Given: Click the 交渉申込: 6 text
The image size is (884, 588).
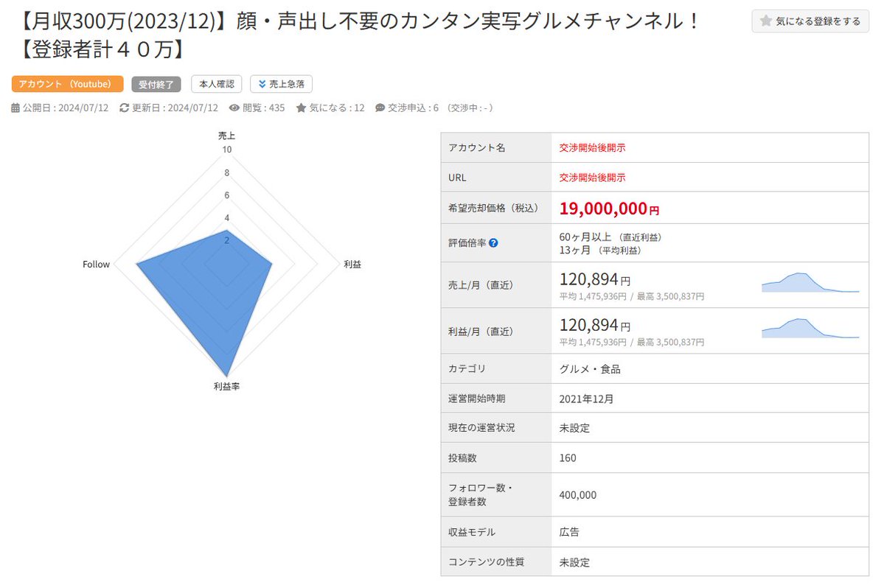Looking at the screenshot, I should [414, 108].
